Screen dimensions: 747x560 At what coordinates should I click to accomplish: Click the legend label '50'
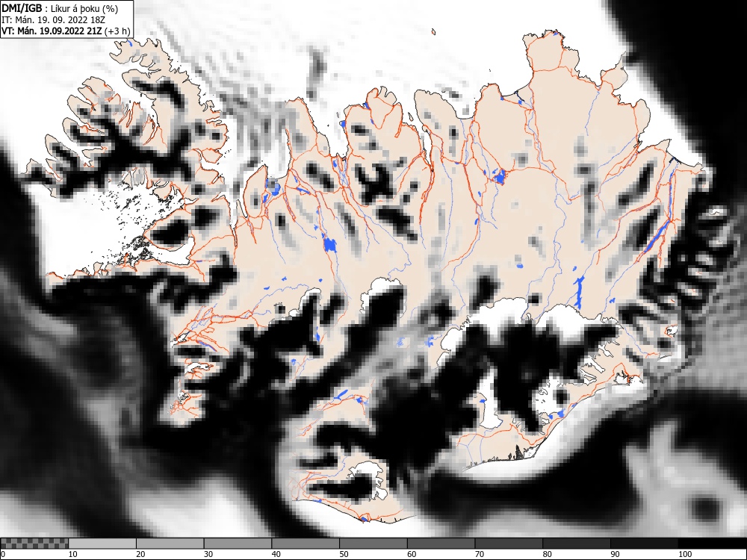[344, 554]
